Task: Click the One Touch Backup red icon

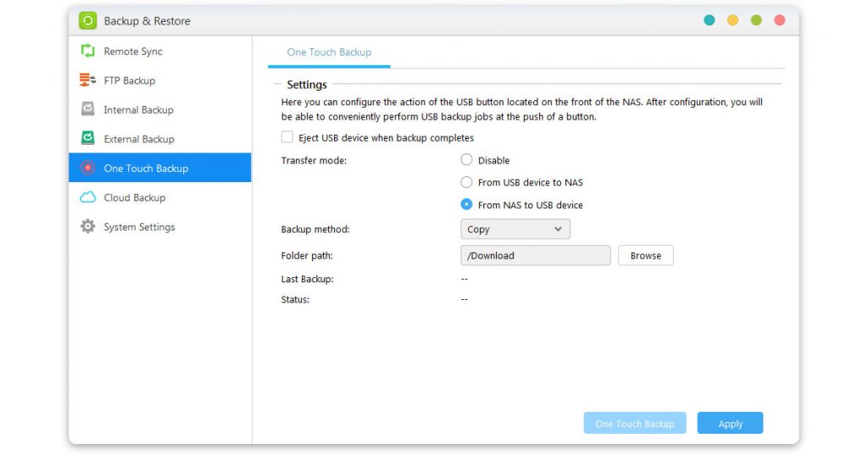Action: click(87, 168)
